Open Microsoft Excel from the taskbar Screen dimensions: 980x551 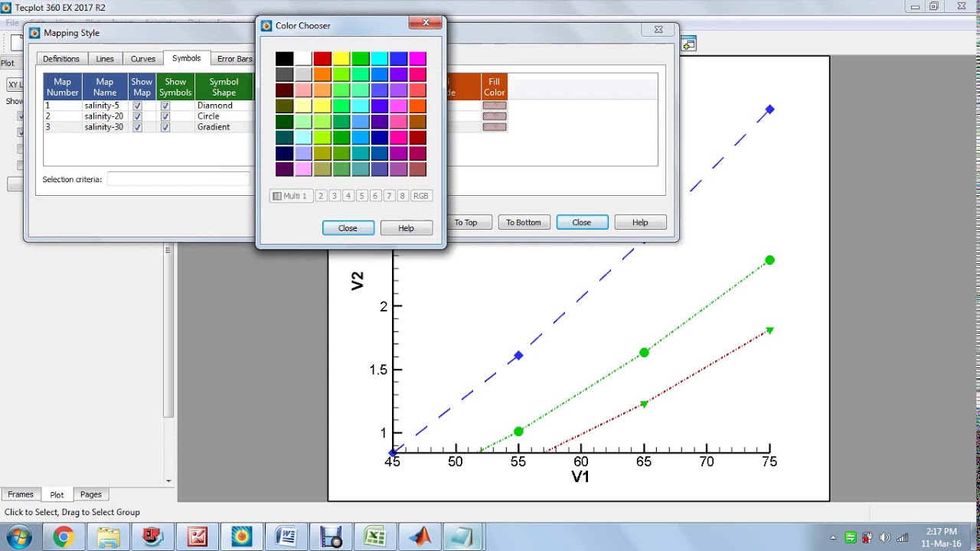click(x=375, y=537)
